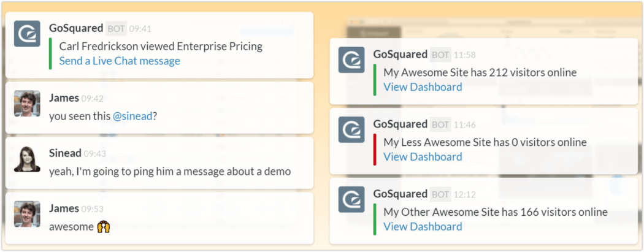The height and width of the screenshot is (252, 644).
Task: Click the 09:43 timestamp by Sinead
Action: (95, 154)
